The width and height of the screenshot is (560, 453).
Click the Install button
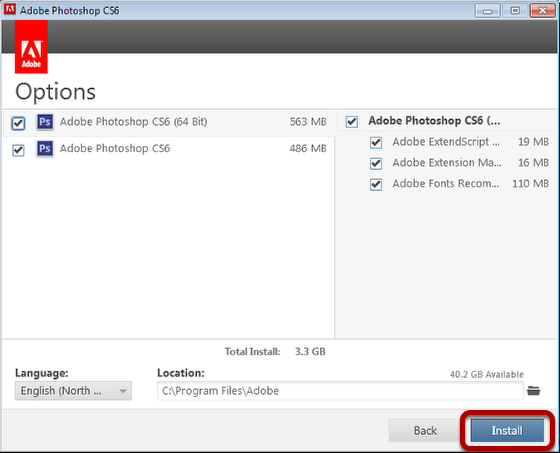click(507, 430)
